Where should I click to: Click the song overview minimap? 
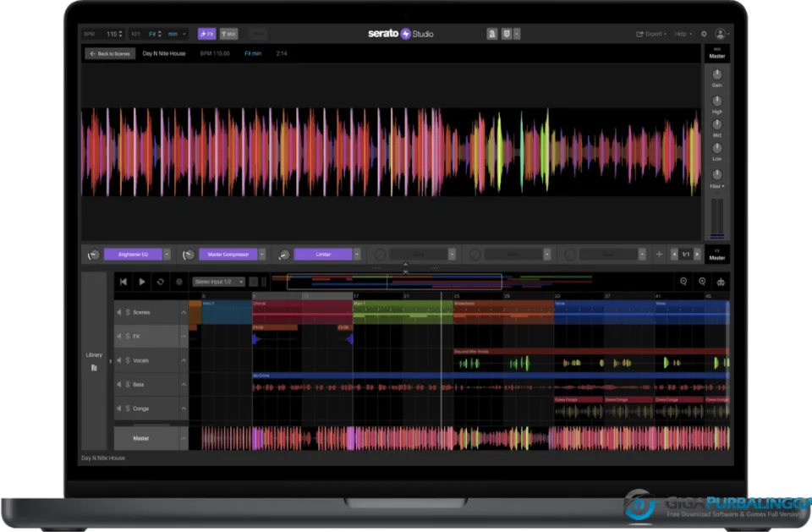coord(432,282)
